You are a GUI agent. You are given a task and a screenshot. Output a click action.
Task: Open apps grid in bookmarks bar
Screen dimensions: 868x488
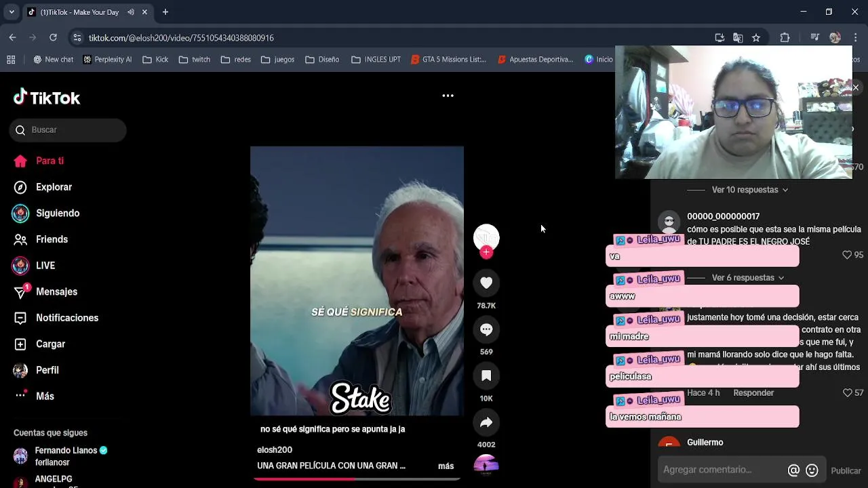point(11,60)
